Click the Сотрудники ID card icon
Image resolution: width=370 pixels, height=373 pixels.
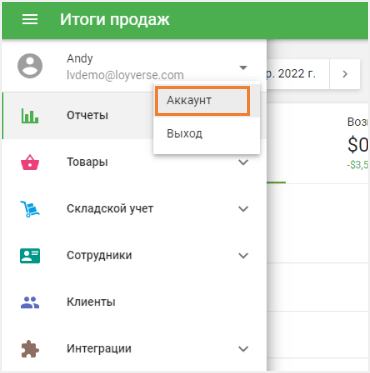pyautogui.click(x=30, y=255)
